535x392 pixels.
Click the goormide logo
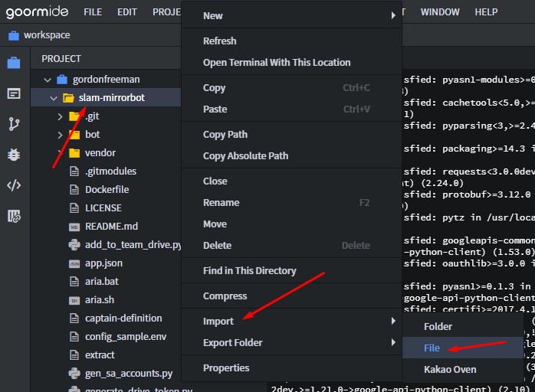point(37,12)
